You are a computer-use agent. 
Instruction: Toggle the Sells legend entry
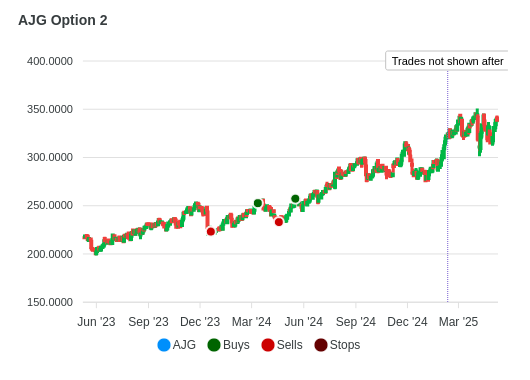[x=282, y=345]
